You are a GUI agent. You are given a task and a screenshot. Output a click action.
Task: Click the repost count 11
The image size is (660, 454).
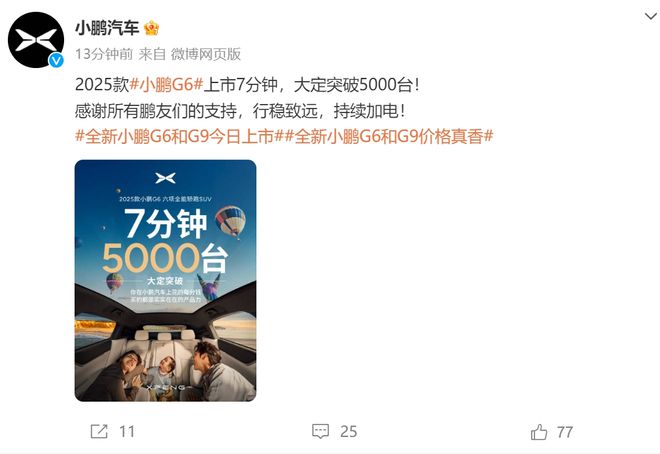pyautogui.click(x=127, y=432)
